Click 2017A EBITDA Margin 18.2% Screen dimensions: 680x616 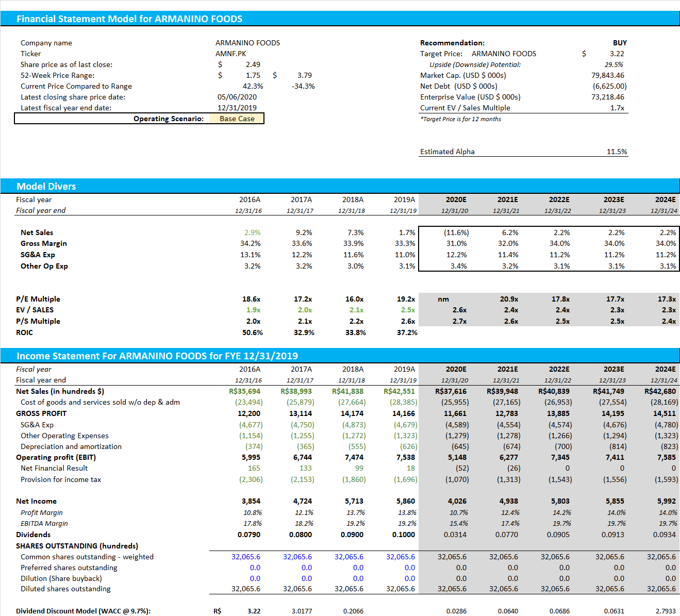304,523
